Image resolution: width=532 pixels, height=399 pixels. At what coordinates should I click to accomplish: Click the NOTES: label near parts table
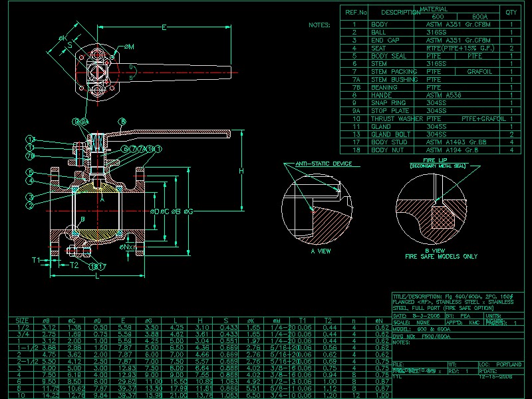click(x=319, y=25)
